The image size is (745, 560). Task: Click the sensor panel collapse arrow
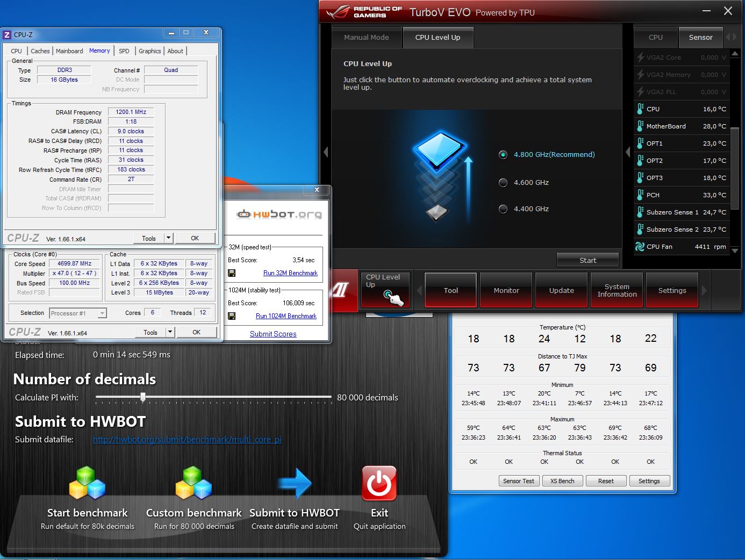[x=627, y=153]
